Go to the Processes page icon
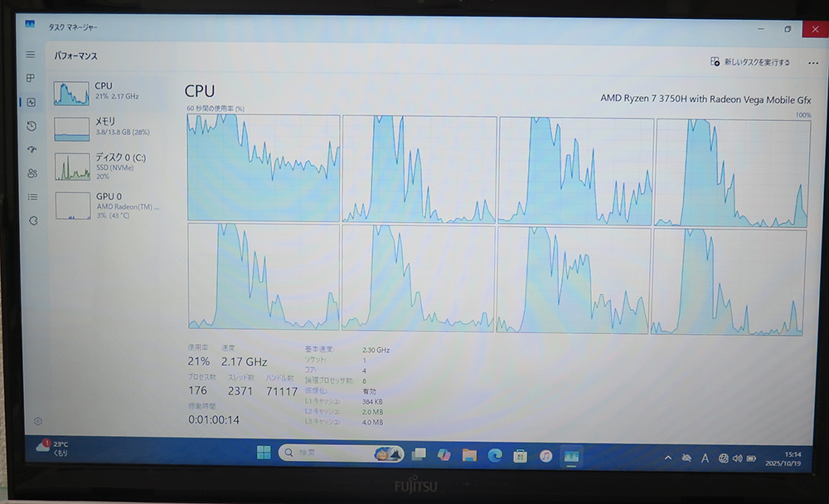The height and width of the screenshot is (504, 829). tap(31, 78)
